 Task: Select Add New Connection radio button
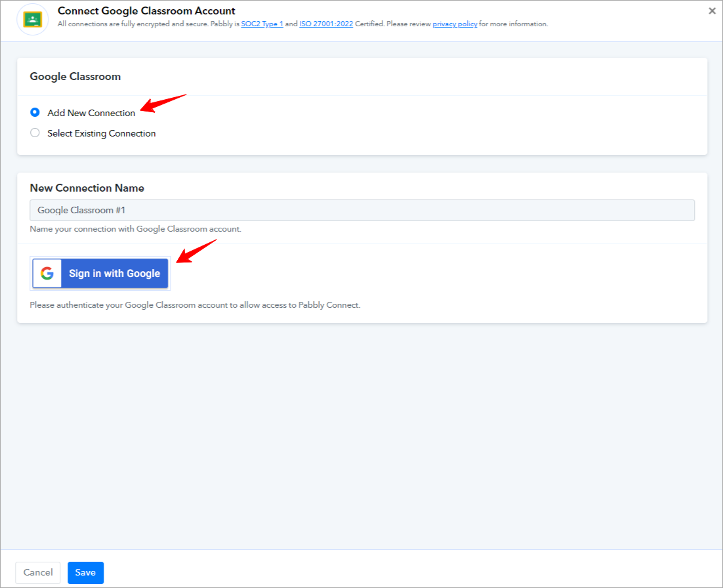point(35,112)
